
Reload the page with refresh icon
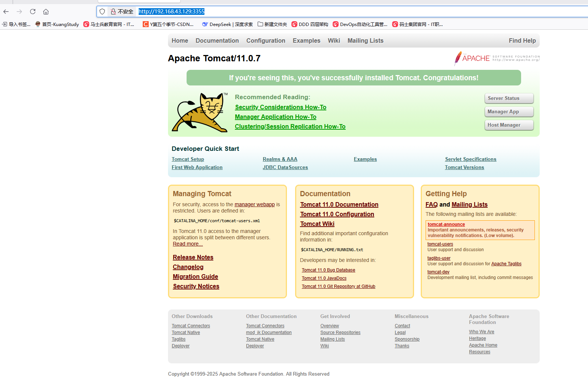coord(33,12)
